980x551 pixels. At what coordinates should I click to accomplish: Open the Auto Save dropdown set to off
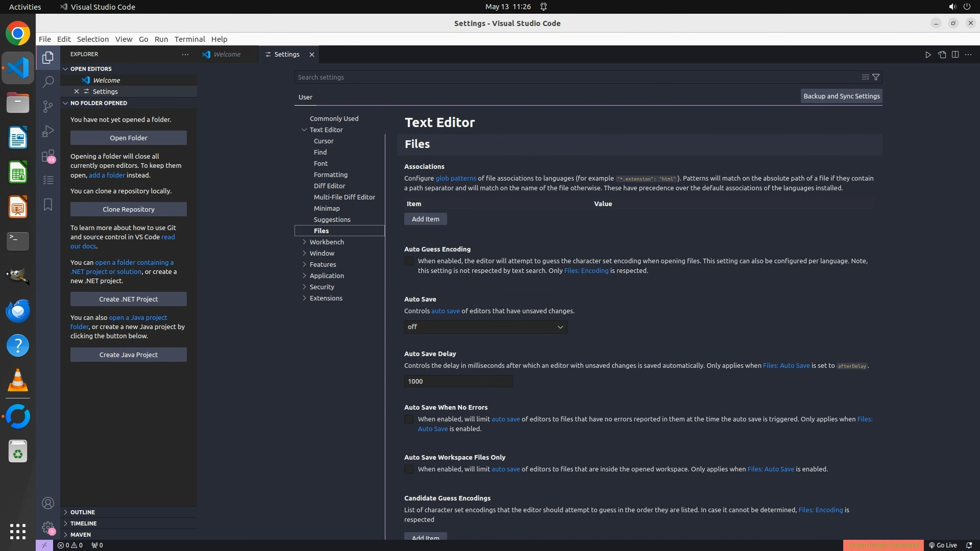485,327
